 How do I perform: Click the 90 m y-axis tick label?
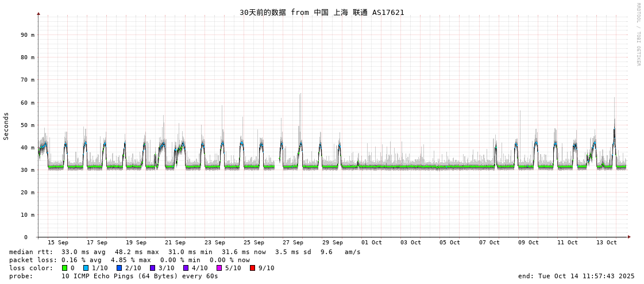coord(28,35)
